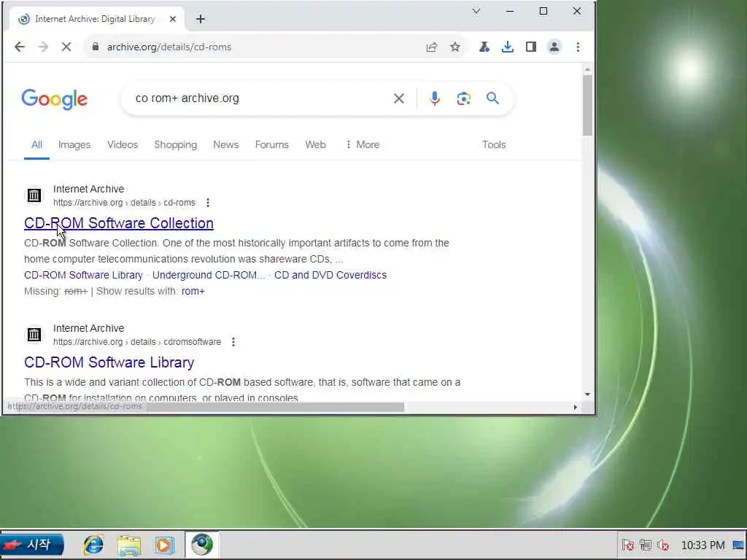Click the vertical scrollbar thumb
Screen dimensions: 747x560
tap(587, 105)
